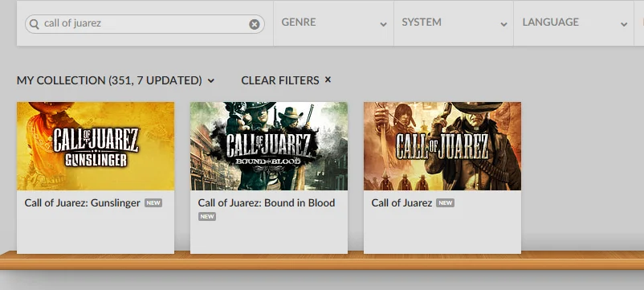This screenshot has height=290, width=644.
Task: Open the GENRE filter dropdown
Action: (333, 23)
